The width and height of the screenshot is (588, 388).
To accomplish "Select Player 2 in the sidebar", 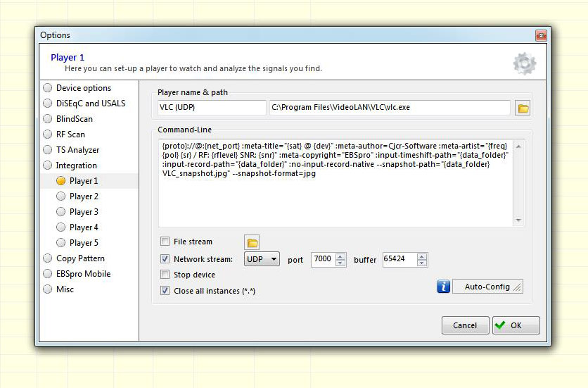I will 84,196.
